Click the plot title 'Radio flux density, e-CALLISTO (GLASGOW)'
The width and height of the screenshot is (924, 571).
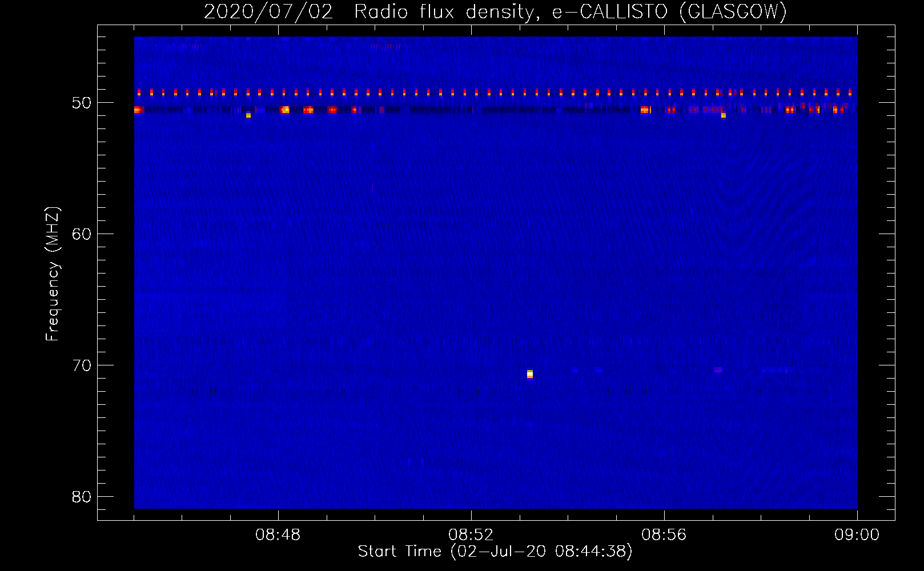[571, 11]
